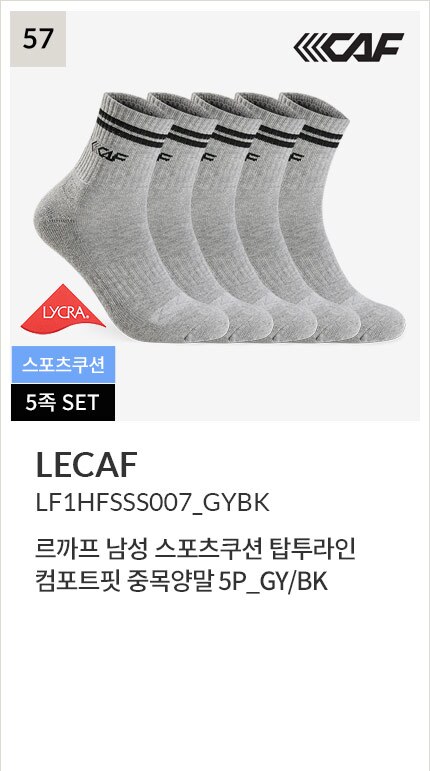Click the rearmost sock in the row
The width and height of the screenshot is (430, 771).
pos(344,216)
